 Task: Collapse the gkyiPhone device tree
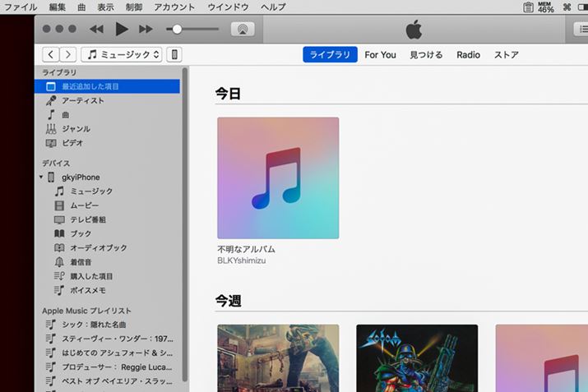tap(41, 178)
